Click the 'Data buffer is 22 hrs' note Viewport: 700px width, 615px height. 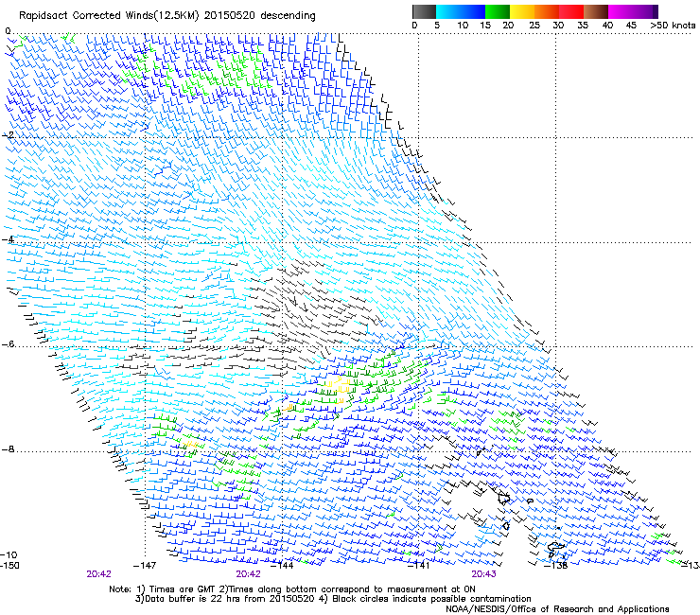tap(333, 599)
